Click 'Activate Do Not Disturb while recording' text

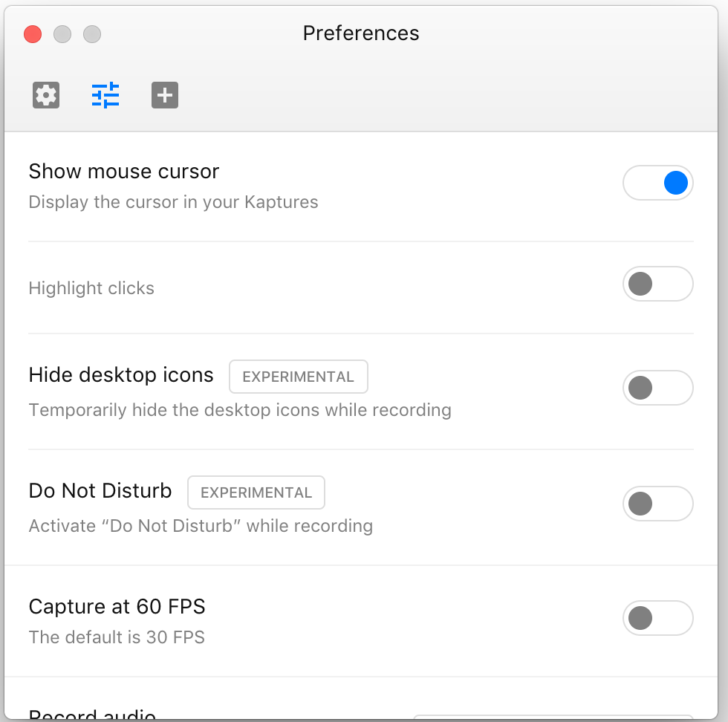coord(201,526)
